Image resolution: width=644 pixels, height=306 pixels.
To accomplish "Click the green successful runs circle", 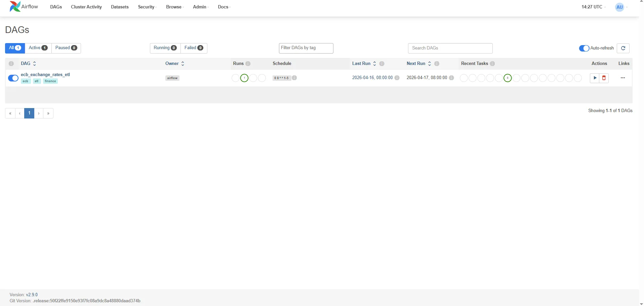I will pos(244,78).
